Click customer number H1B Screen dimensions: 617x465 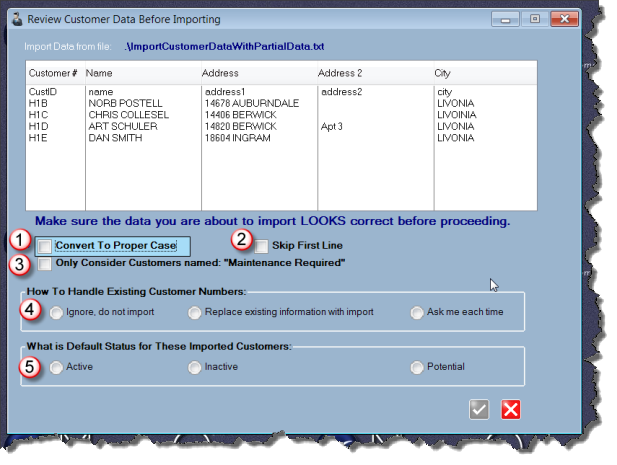(38, 103)
